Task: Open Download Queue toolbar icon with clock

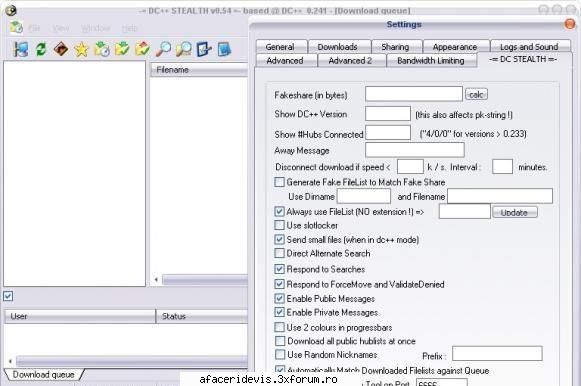Action: 102,49
